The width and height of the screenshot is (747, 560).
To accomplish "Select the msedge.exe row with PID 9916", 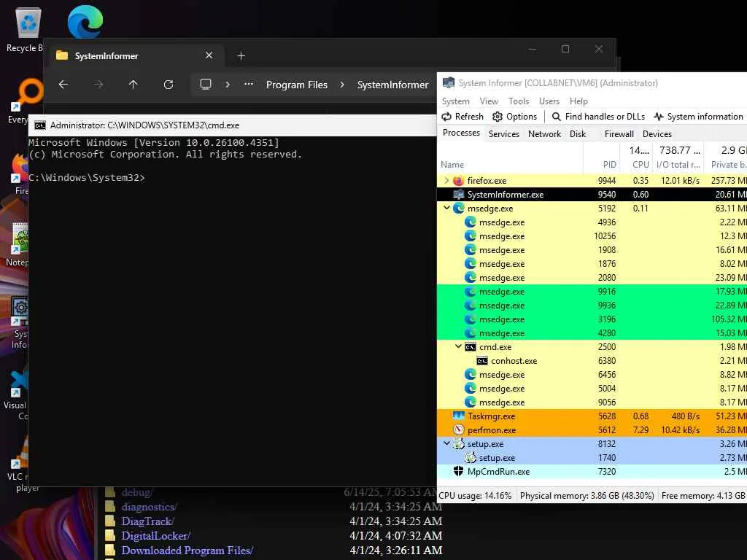I will 592,292.
